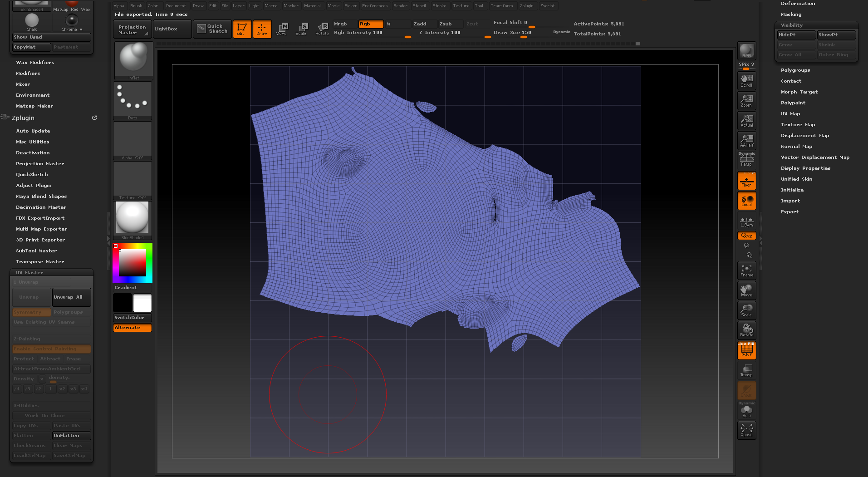
Task: Set view to Actual size
Action: click(x=746, y=120)
